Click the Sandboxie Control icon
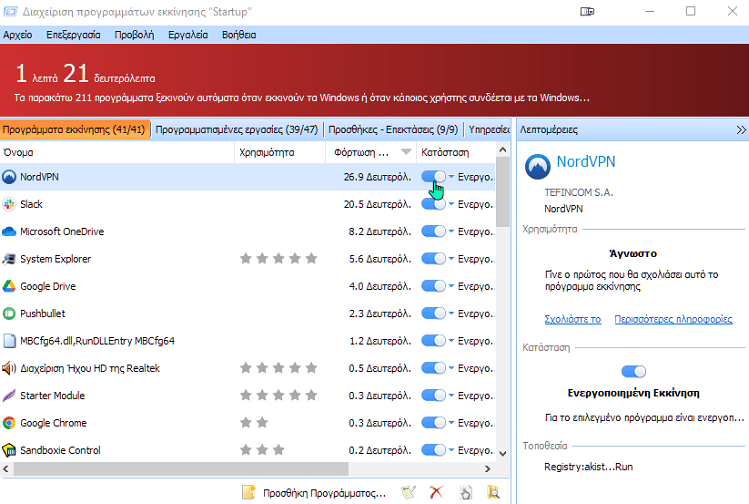Screen dimensions: 749x504 pos(9,450)
